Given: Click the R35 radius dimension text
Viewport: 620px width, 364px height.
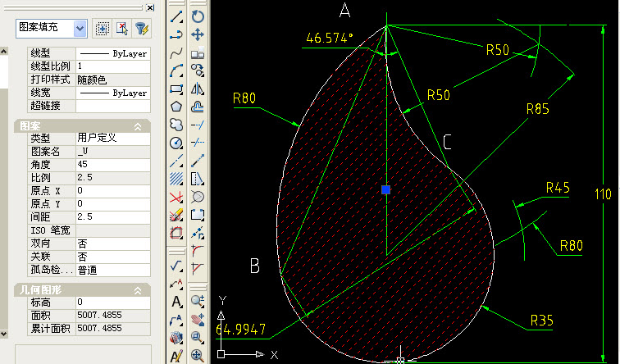Looking at the screenshot, I should point(542,320).
